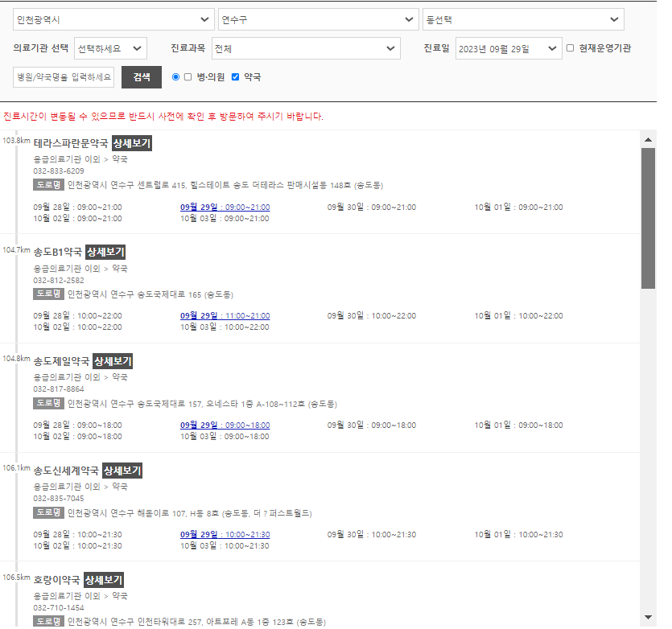Click 10월 01일 09:00~18:00 for 송도제일약국
The width and height of the screenshot is (672, 629).
[x=518, y=425]
